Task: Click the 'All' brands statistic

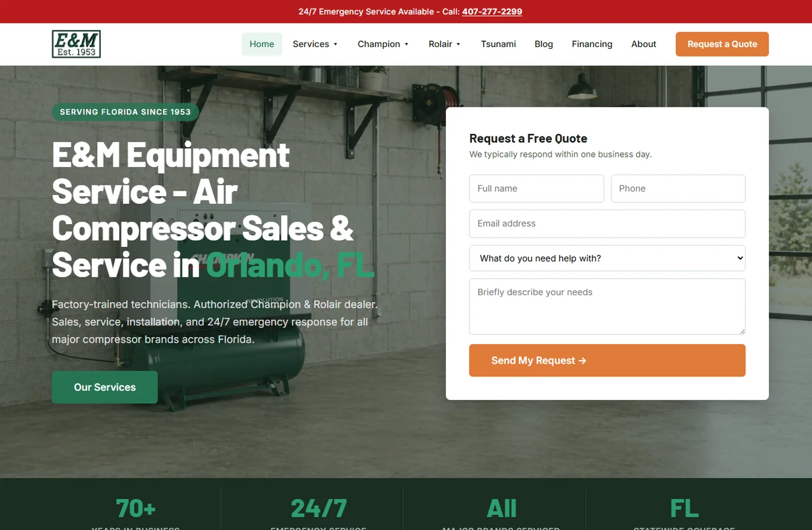Action: 501,508
